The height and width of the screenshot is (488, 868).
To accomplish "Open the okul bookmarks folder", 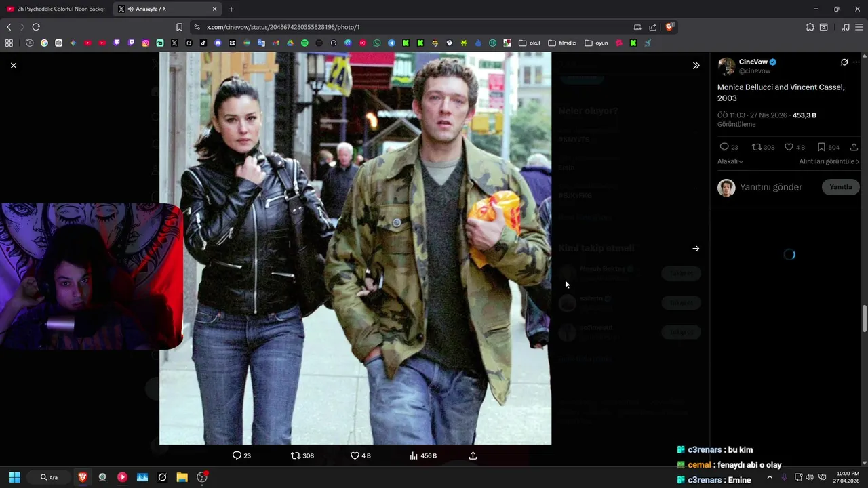I will [x=530, y=43].
